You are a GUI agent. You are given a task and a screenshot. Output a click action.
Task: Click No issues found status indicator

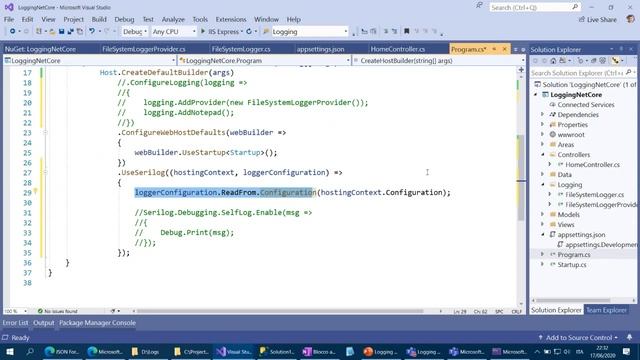tap(58, 311)
